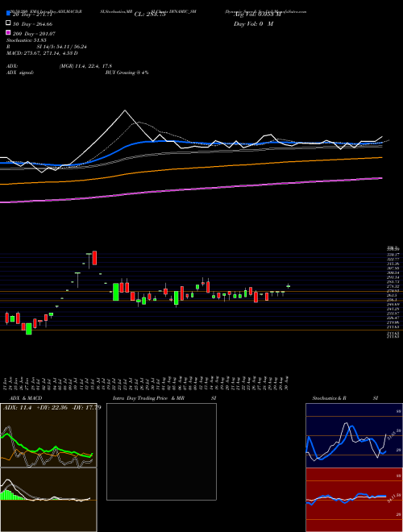The width and height of the screenshot is (403, 532).
Task: Click the 'ADX signal:' label
Action: (20, 73)
